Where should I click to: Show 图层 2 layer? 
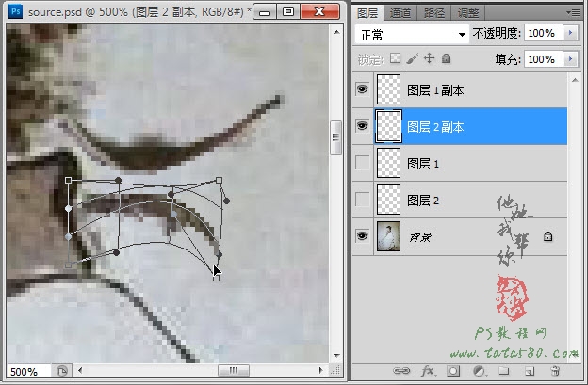pos(362,200)
